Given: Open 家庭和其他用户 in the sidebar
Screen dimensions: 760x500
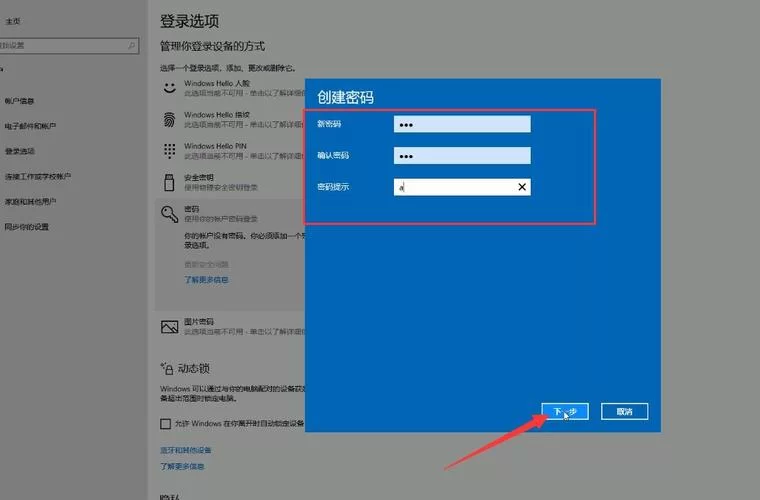Looking at the screenshot, I should (x=30, y=202).
